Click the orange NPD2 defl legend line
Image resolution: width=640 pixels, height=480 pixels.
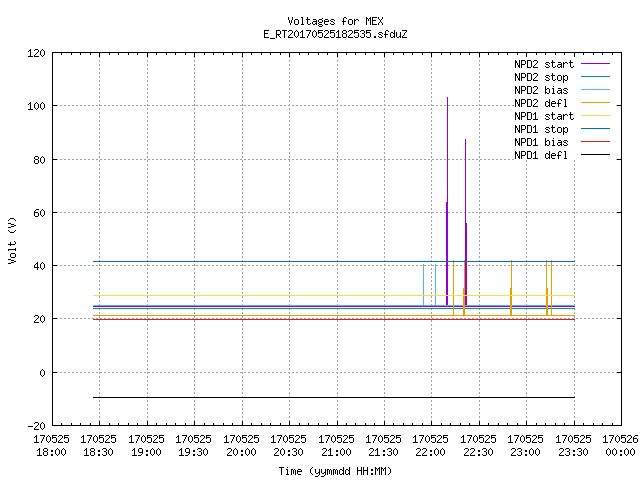click(595, 103)
